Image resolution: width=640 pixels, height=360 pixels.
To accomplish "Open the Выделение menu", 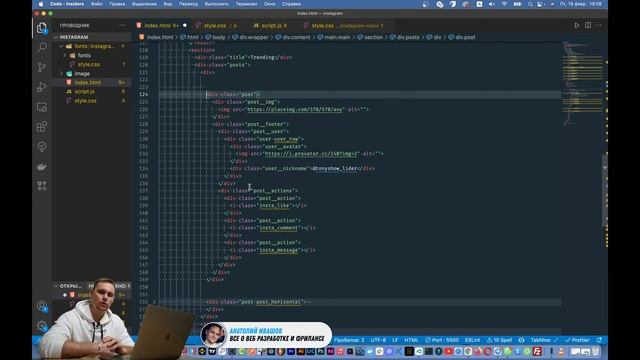I will [144, 4].
